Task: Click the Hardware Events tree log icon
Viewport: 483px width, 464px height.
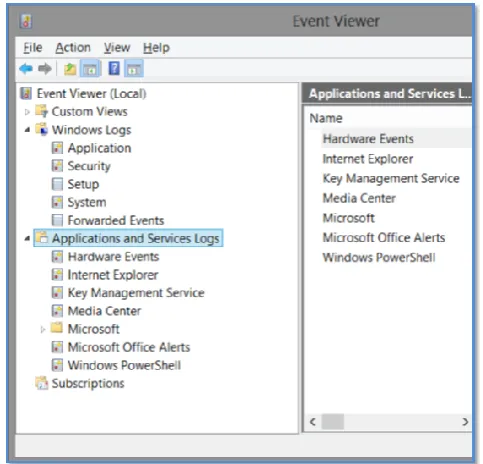Action: click(57, 256)
